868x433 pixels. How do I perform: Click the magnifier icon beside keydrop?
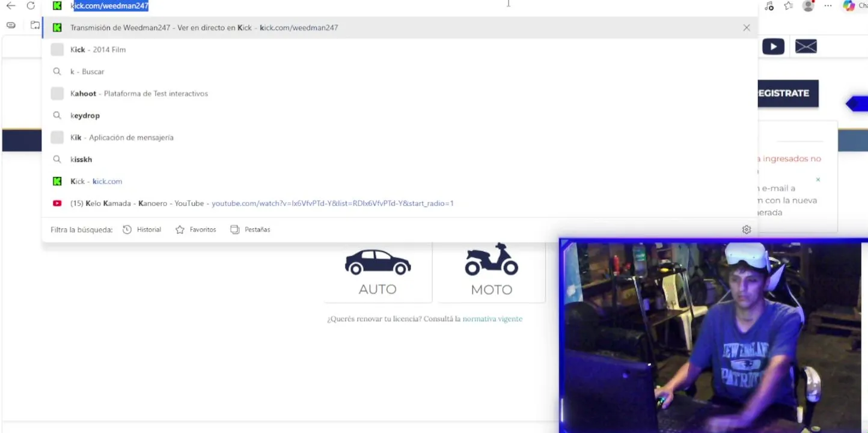point(57,115)
